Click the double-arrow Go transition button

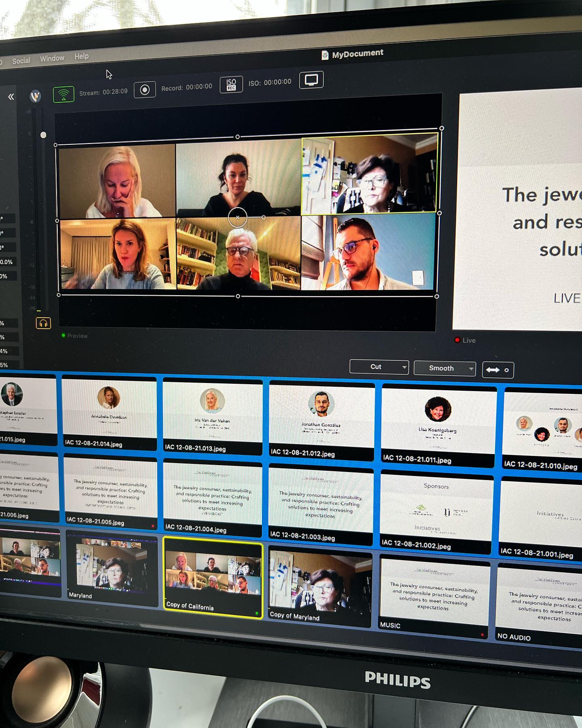[498, 370]
